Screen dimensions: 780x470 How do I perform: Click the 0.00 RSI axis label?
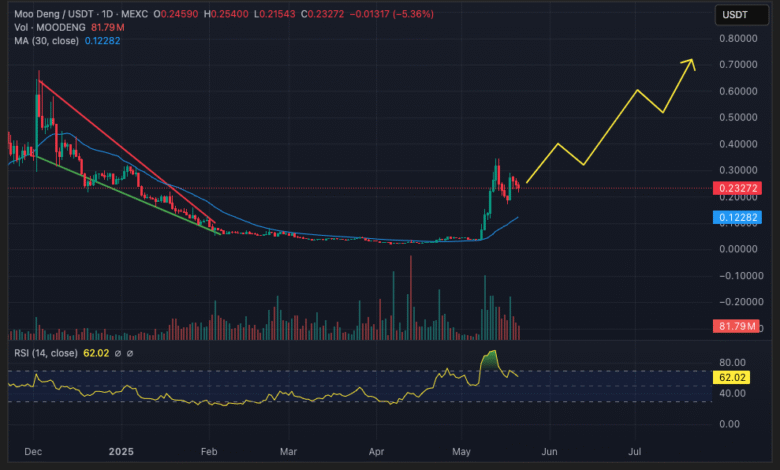coord(729,424)
